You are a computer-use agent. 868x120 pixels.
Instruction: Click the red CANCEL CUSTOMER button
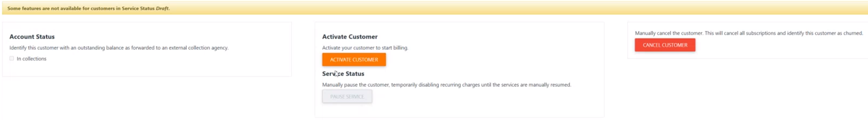click(x=665, y=45)
